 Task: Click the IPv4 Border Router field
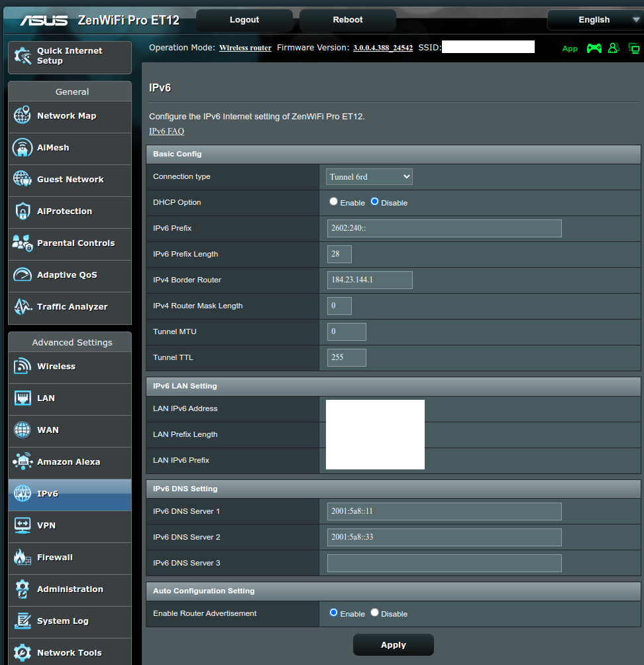pos(370,280)
